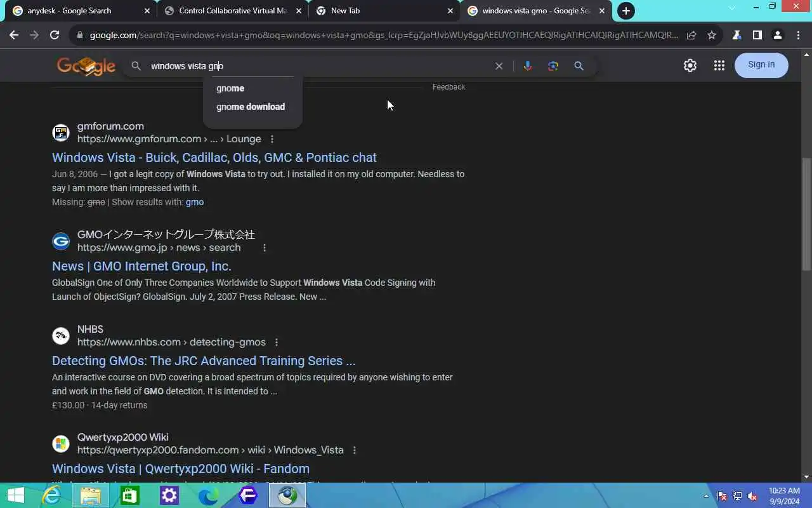The image size is (812, 508).
Task: Click the gmforum.com site favicon
Action: (x=61, y=133)
